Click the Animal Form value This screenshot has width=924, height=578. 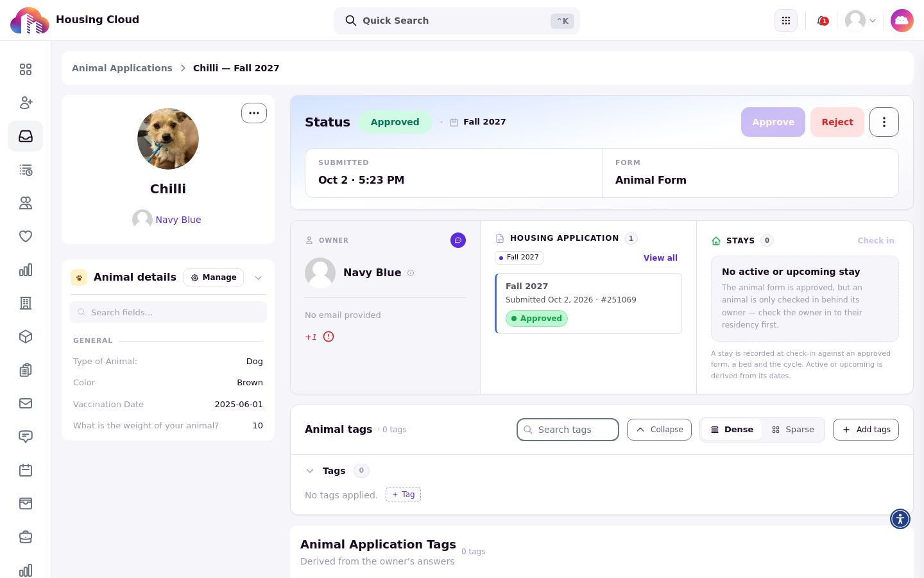(x=651, y=180)
